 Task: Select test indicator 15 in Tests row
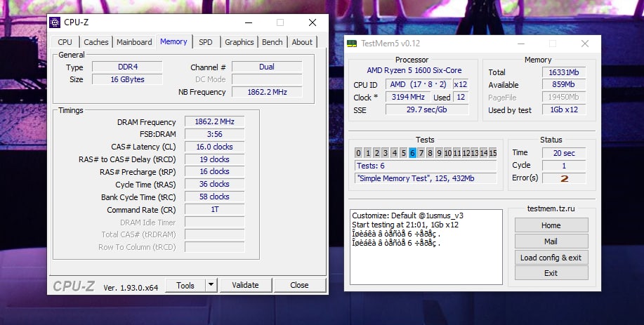(492, 153)
